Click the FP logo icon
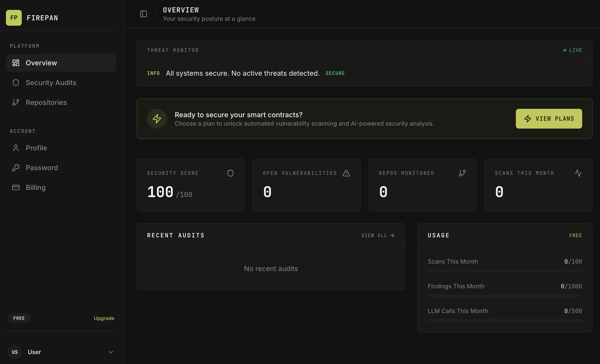600x364 pixels. pyautogui.click(x=14, y=18)
